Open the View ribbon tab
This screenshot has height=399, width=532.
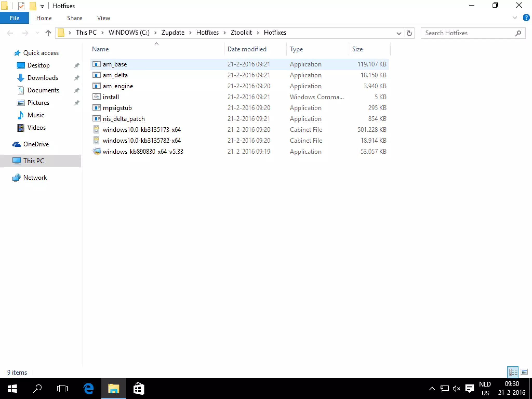[x=103, y=18]
